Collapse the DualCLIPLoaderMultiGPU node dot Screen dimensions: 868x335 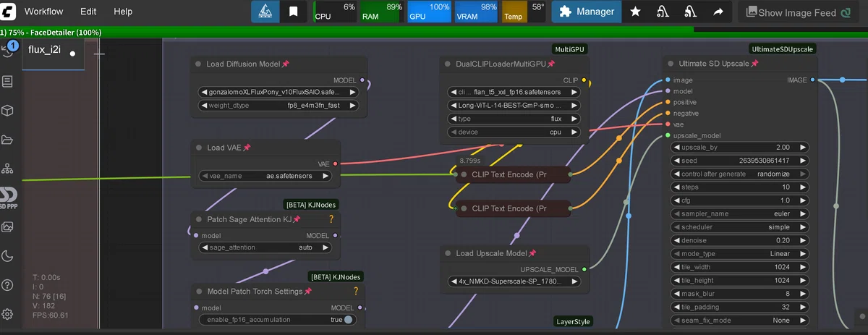pos(448,64)
